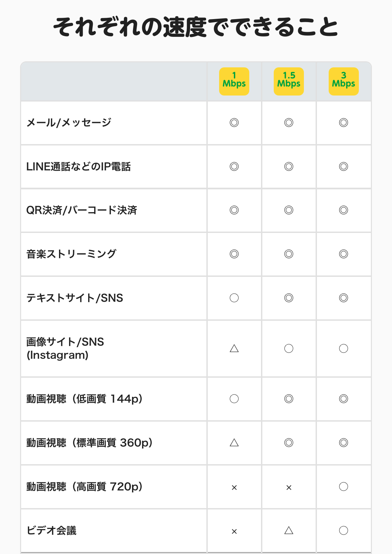Click the cross for 720p video at 1.5 Mbps
The image size is (392, 554).
pos(289,488)
